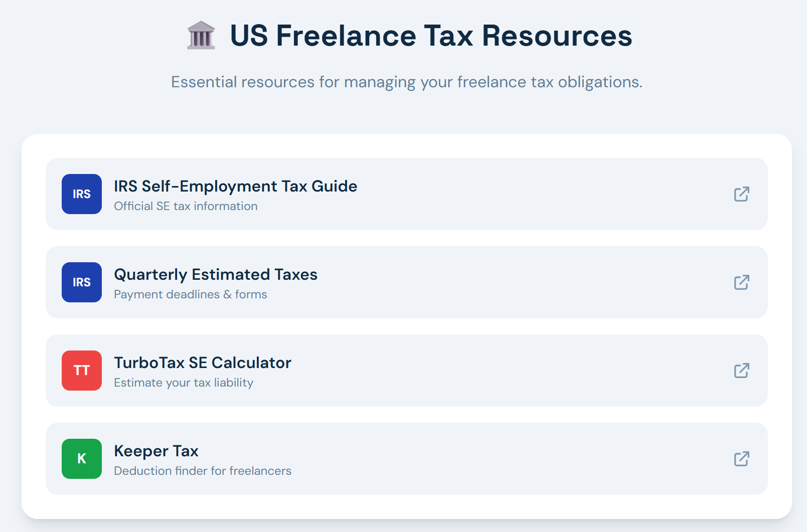Select the TurboTax SE Calculator entry
The image size is (807, 532).
click(203, 363)
